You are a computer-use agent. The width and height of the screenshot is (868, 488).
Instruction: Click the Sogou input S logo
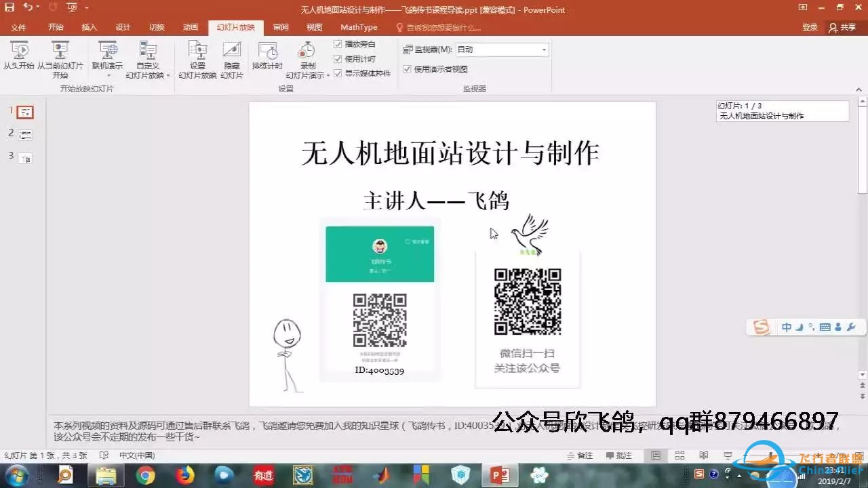pyautogui.click(x=762, y=327)
